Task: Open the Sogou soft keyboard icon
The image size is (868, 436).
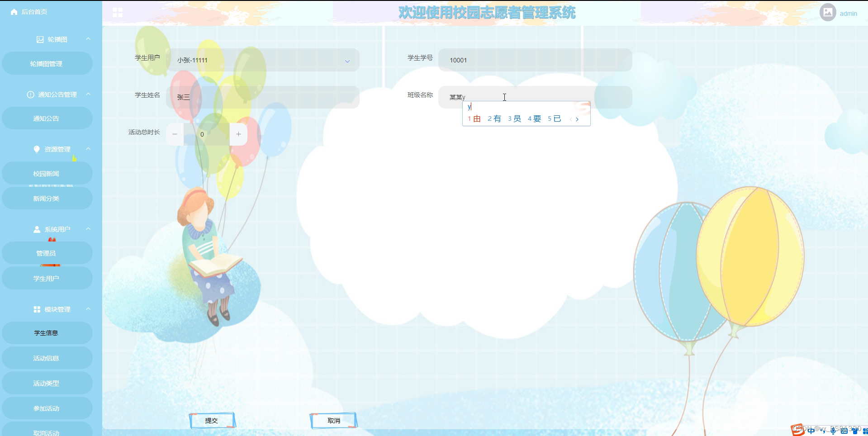Action: click(844, 431)
